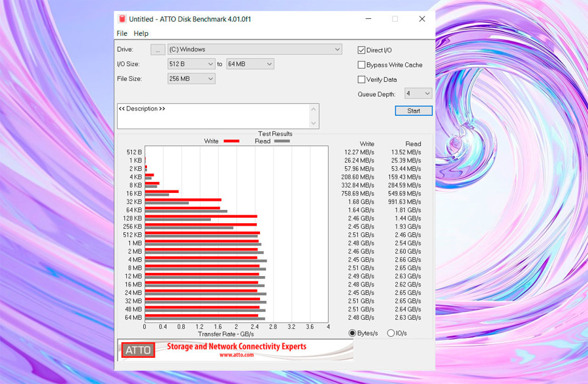Click the write value "208.60 MB/s"
Image resolution: width=588 pixels, height=384 pixels.
point(358,177)
